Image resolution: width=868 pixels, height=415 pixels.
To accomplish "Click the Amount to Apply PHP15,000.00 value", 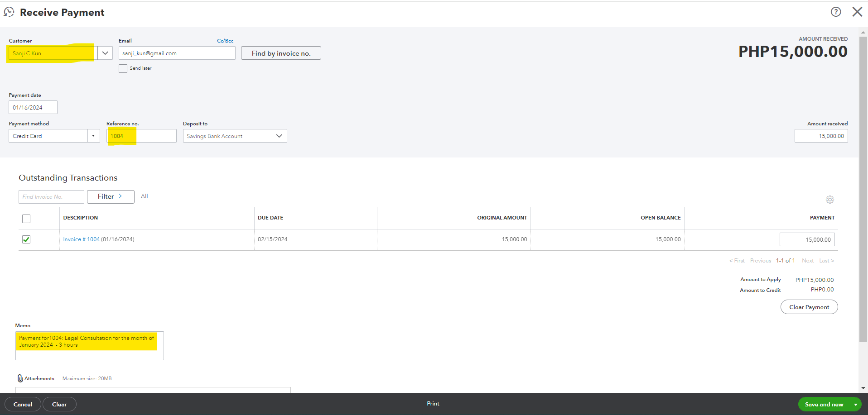I will coord(815,280).
